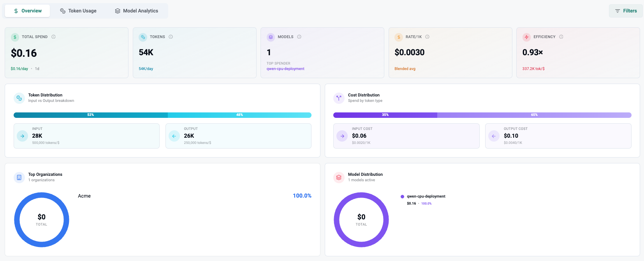Click the qwen-cpu-deployment top spender link
The width and height of the screenshot is (644, 261).
tap(285, 69)
